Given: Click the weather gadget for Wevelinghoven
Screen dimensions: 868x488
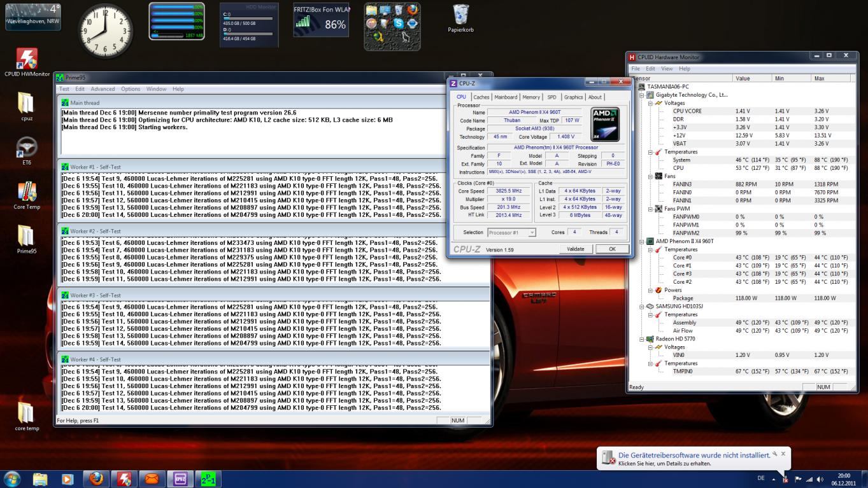Looking at the screenshot, I should [x=32, y=16].
